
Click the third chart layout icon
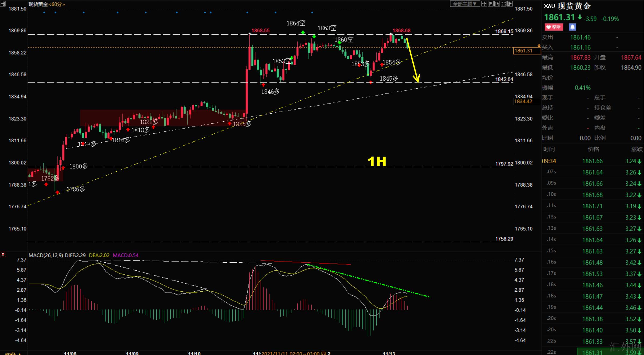(x=497, y=4)
